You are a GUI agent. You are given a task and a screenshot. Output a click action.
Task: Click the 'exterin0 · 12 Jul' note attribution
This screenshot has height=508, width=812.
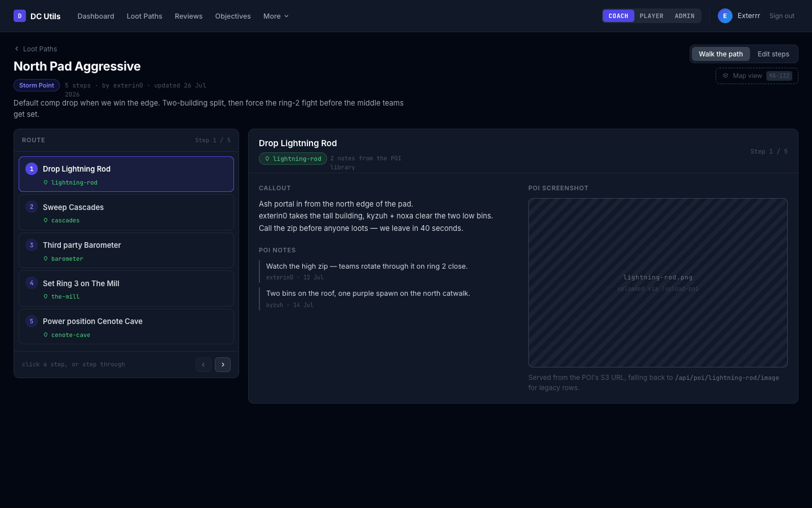point(295,277)
